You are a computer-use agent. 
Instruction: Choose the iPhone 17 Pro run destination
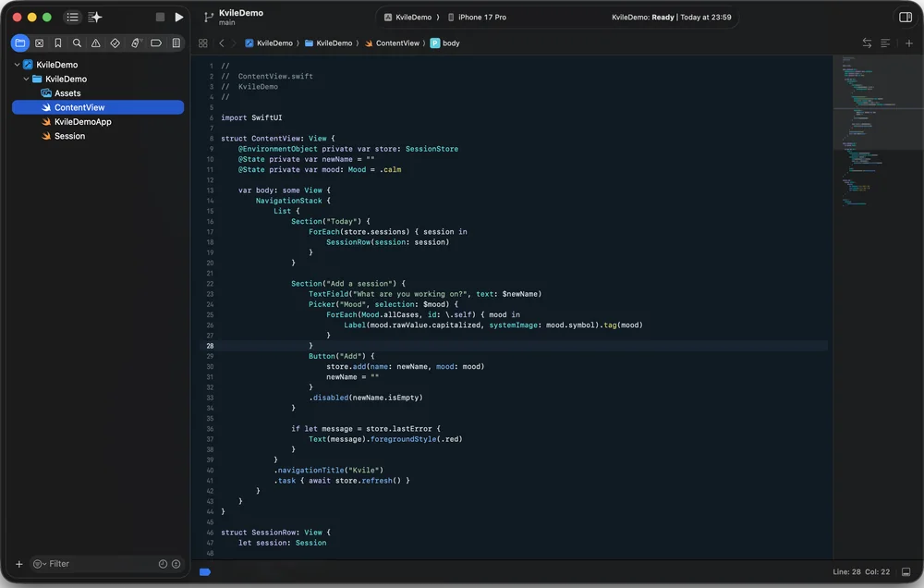[478, 17]
